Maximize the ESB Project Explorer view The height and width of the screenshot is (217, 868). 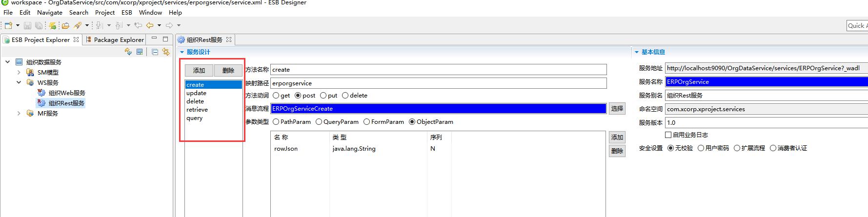pos(165,39)
